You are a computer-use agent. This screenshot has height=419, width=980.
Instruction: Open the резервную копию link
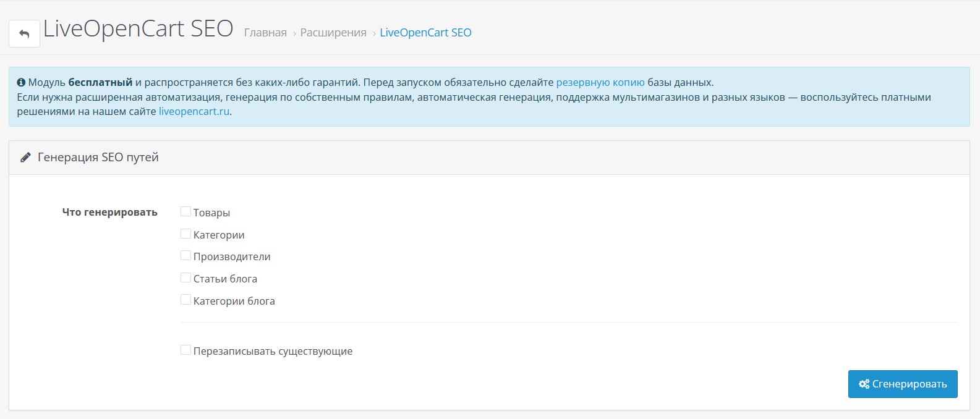pyautogui.click(x=600, y=82)
